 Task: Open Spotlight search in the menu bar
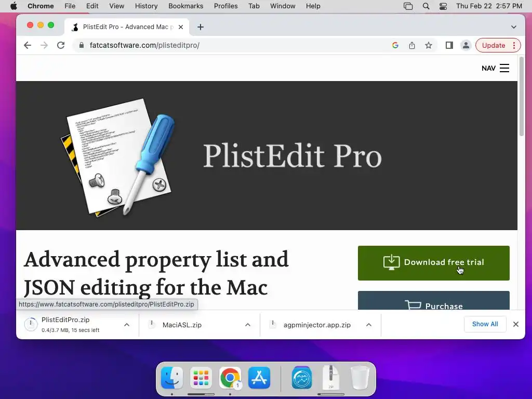tap(426, 6)
